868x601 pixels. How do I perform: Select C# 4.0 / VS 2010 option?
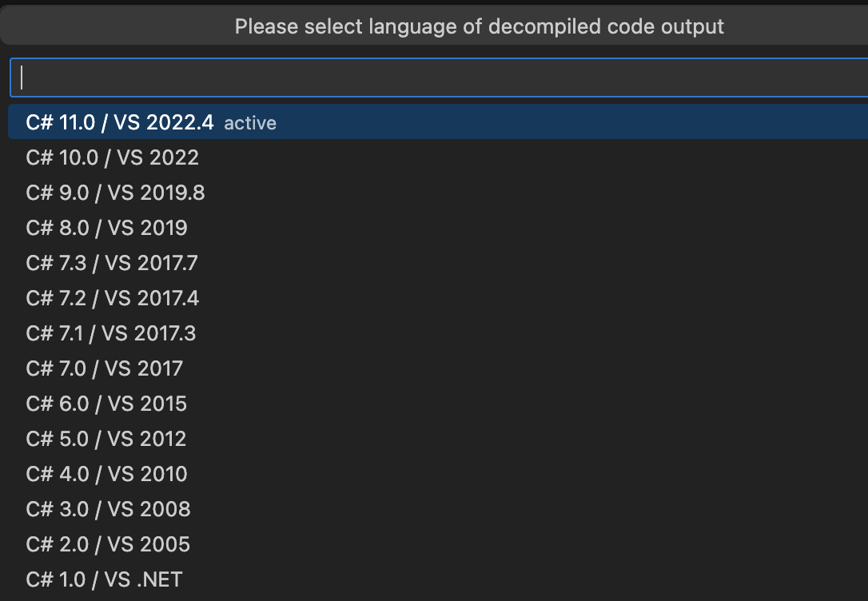106,474
